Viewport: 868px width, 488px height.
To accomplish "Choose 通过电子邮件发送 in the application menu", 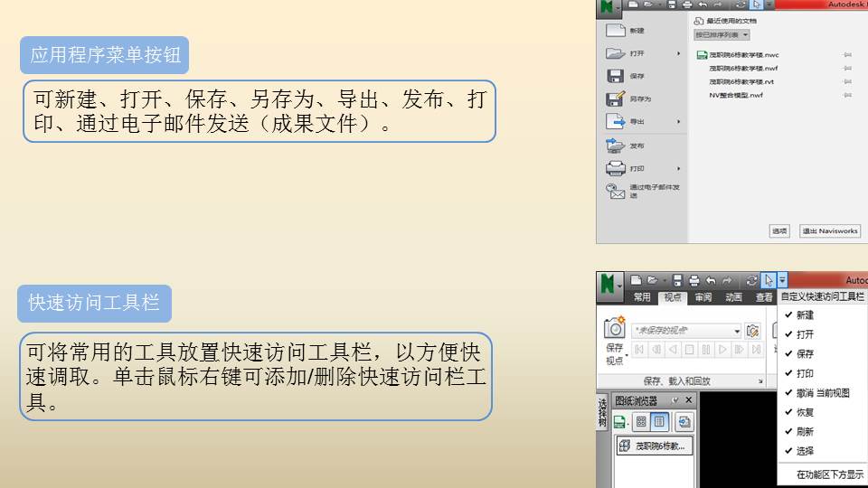I will coord(642,191).
